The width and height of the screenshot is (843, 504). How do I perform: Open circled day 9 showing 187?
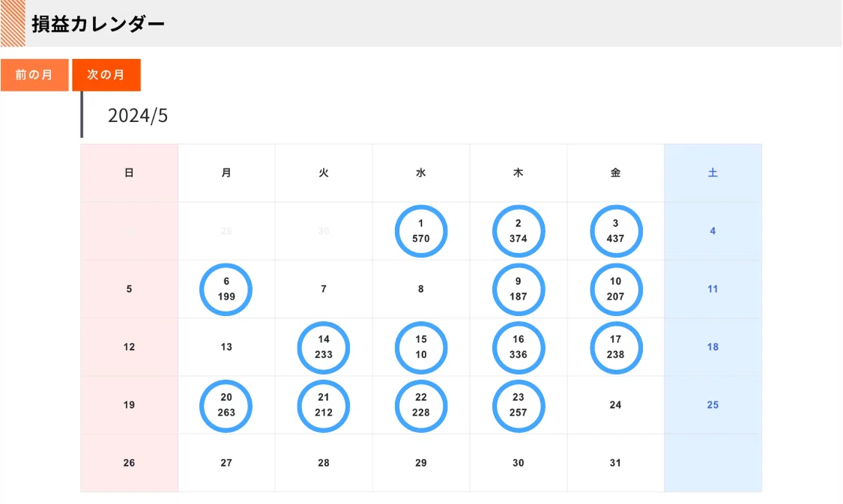(519, 289)
